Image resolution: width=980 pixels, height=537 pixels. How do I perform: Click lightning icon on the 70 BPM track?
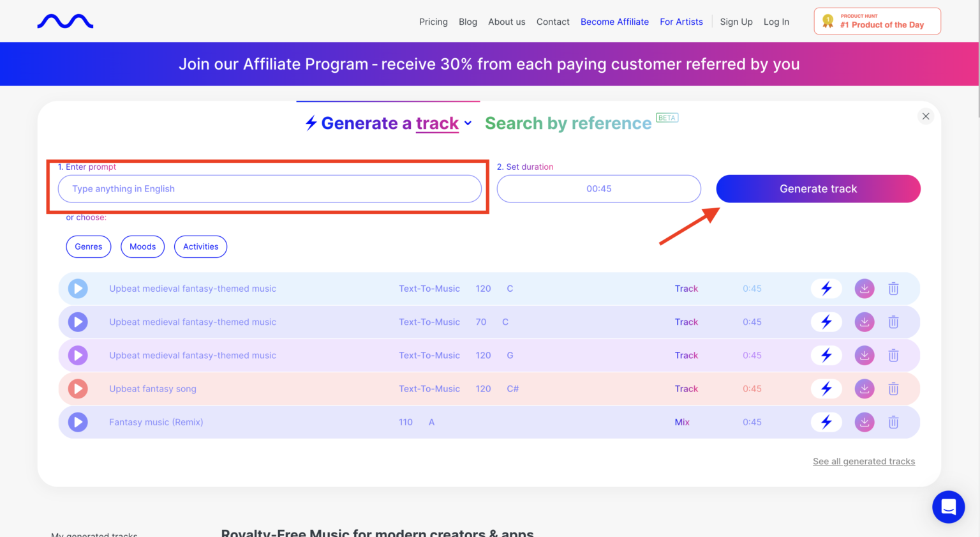click(x=826, y=322)
